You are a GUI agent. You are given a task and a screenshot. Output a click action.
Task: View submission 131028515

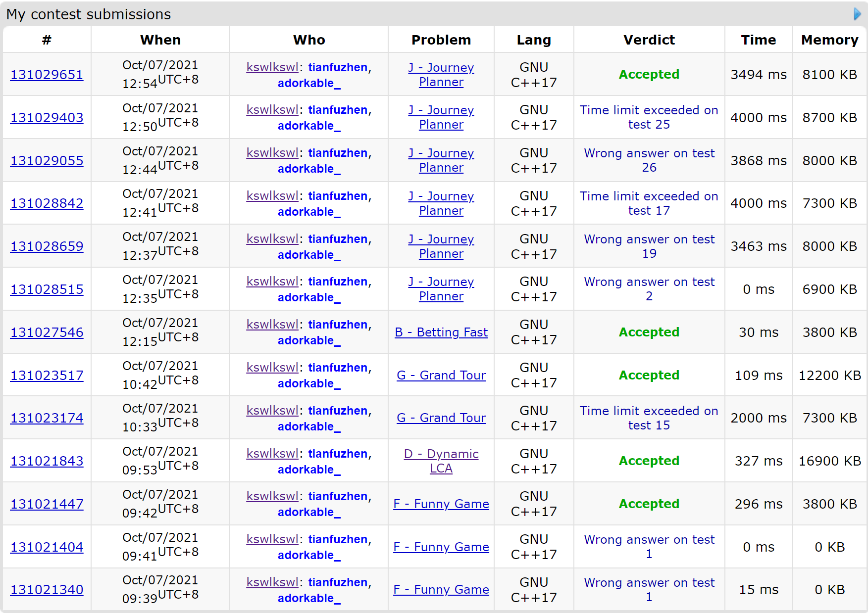pos(47,289)
